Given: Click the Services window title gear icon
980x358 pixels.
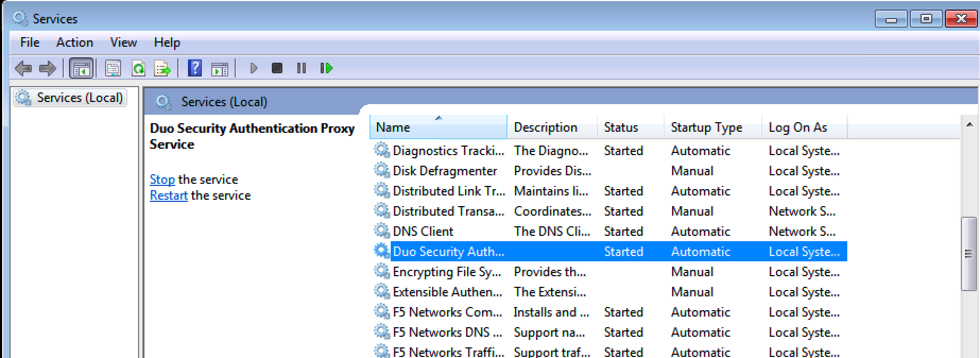Looking at the screenshot, I should tap(20, 19).
